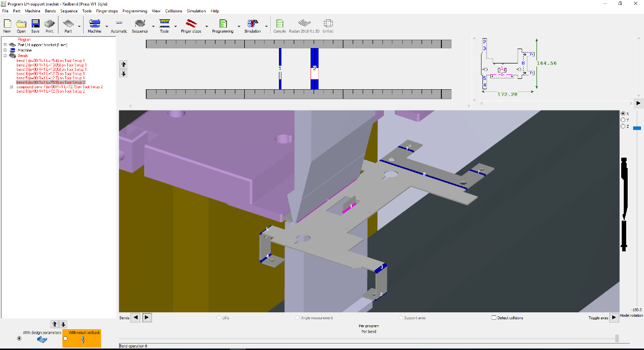Select With design parameters radio button
644x350 pixels.
19,339
